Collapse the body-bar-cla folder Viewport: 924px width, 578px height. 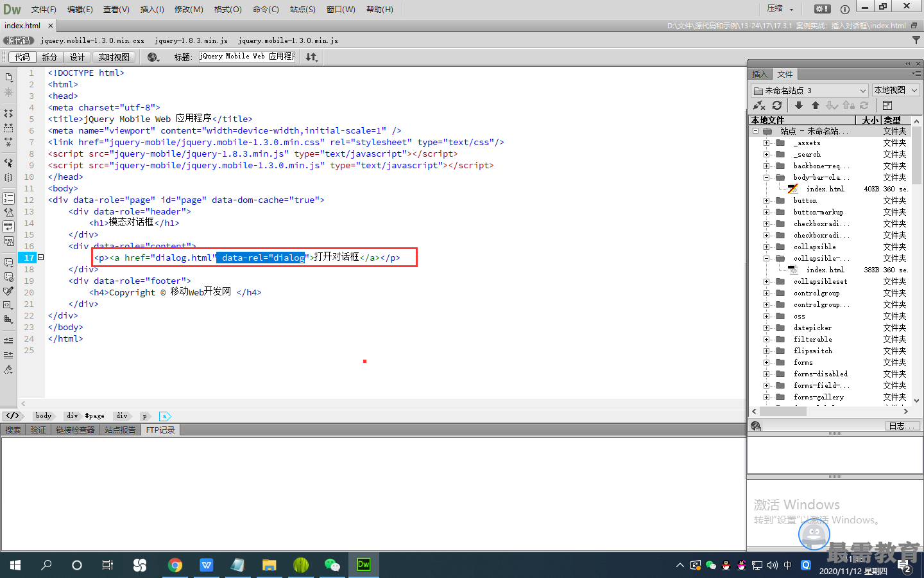pos(766,178)
